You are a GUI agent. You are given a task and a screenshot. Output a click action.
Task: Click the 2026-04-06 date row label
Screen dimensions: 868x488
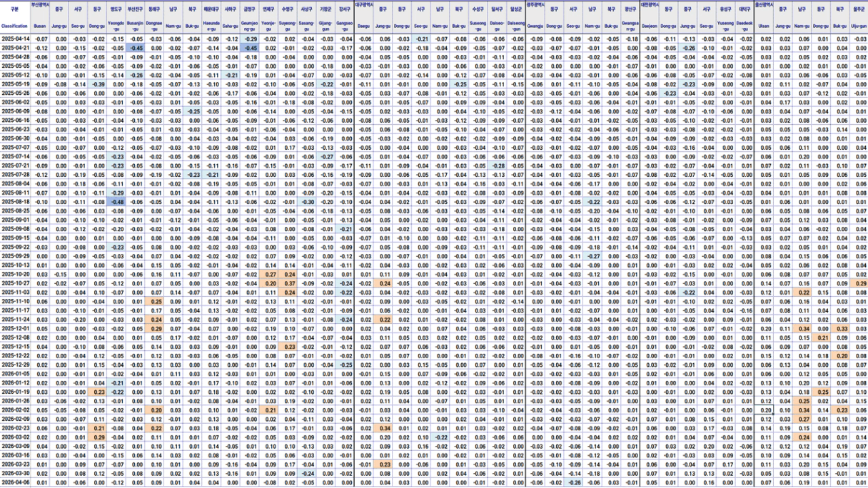(x=15, y=482)
